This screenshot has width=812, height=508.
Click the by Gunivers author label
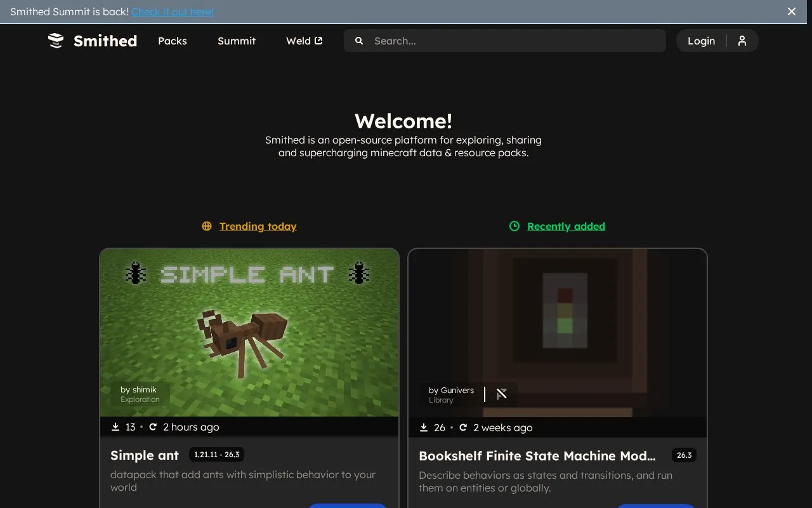point(451,391)
